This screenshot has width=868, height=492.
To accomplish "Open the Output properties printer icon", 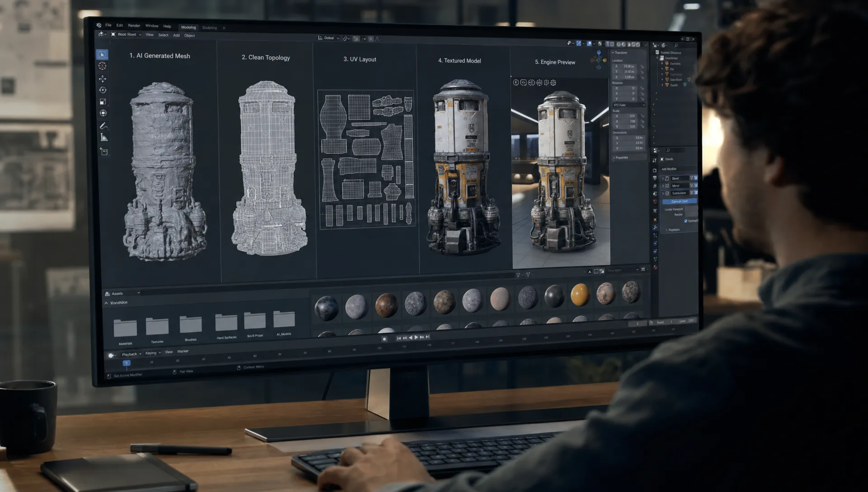I will (655, 178).
